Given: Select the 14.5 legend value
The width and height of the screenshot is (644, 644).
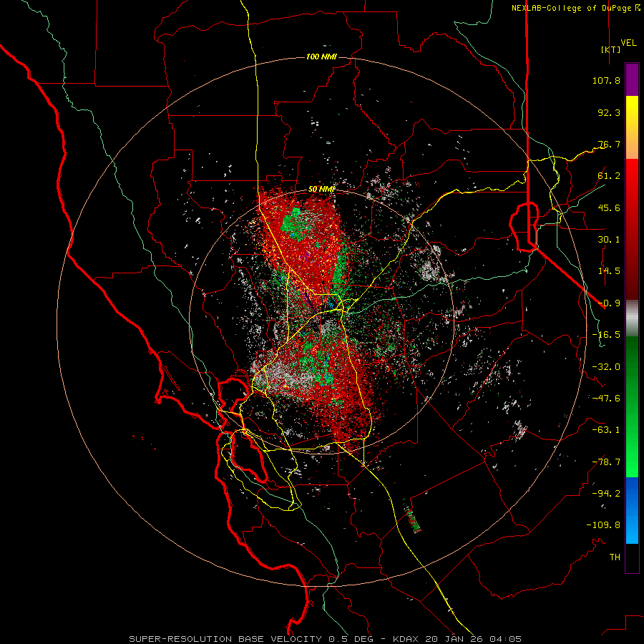Looking at the screenshot, I should coord(609,271).
